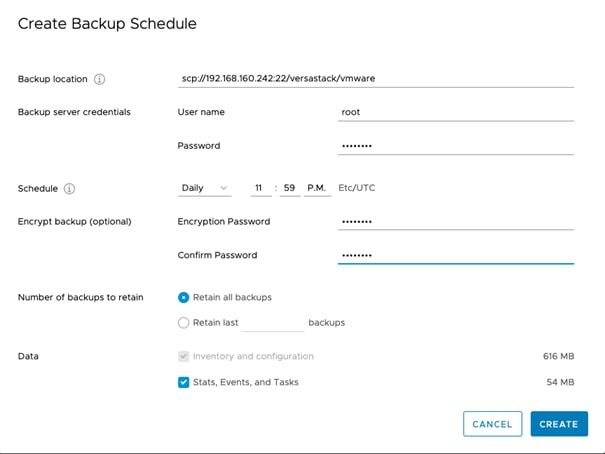Click the CANCEL button
Viewport: 605px width, 454px height.
(x=492, y=424)
